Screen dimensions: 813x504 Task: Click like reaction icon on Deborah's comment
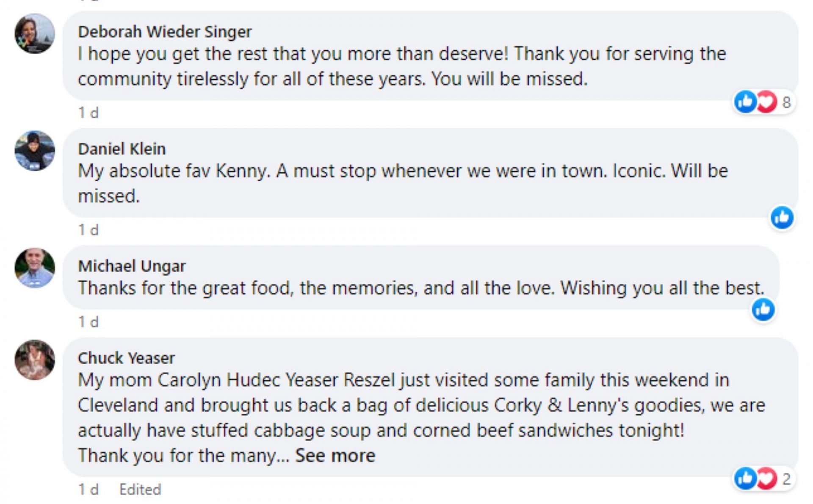745,102
